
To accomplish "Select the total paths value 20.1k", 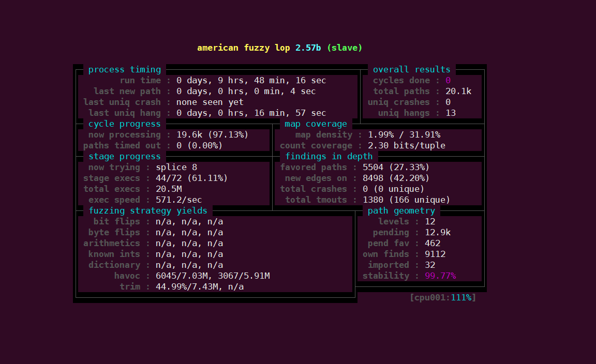I will tap(458, 92).
